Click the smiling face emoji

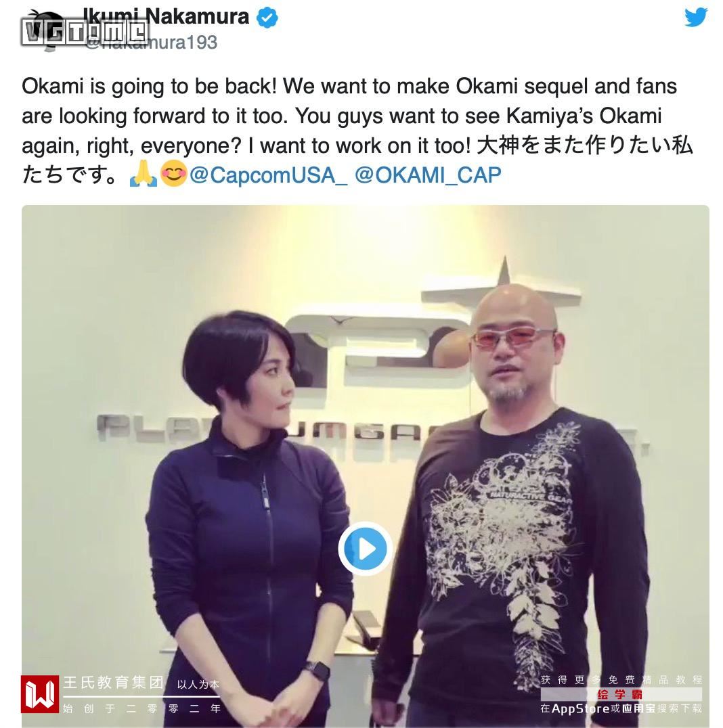pos(173,175)
